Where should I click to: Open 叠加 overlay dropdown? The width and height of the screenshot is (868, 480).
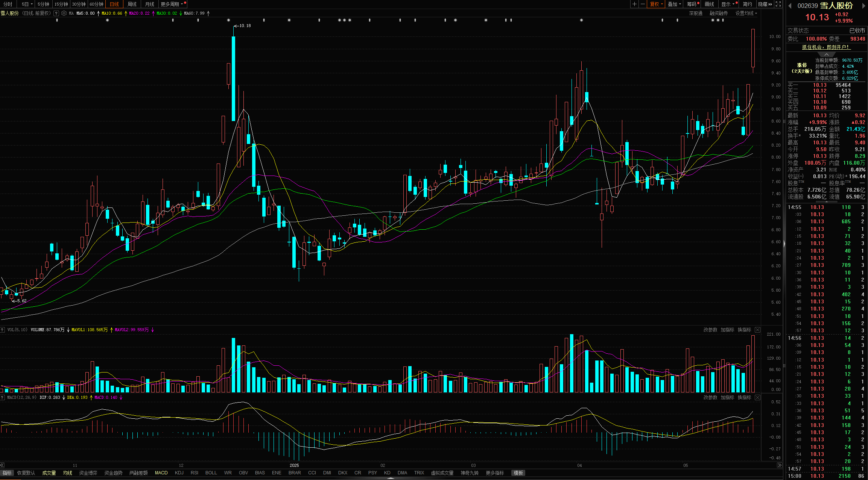tap(675, 4)
